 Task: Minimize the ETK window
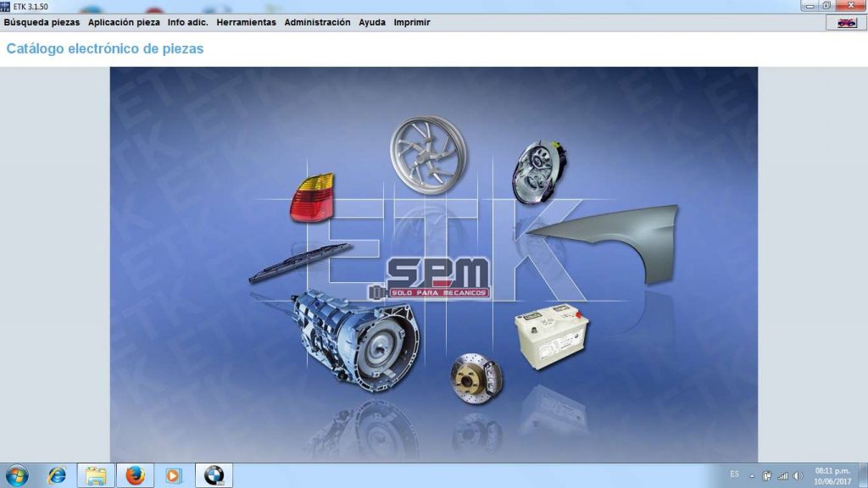pos(810,6)
